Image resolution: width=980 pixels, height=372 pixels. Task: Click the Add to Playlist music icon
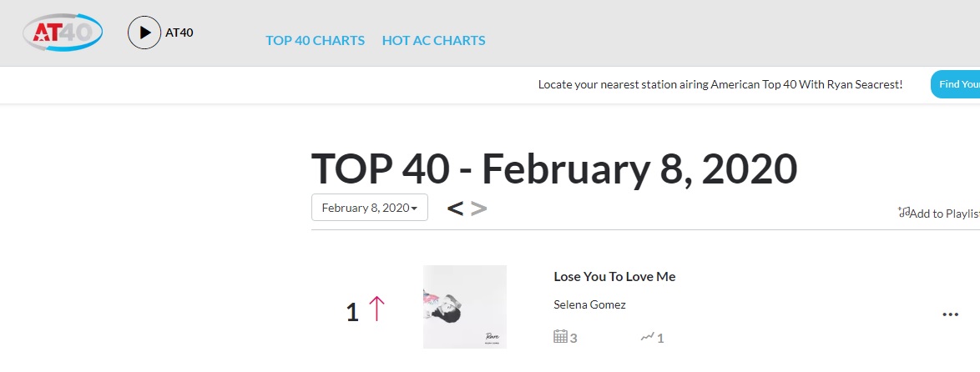coord(903,213)
